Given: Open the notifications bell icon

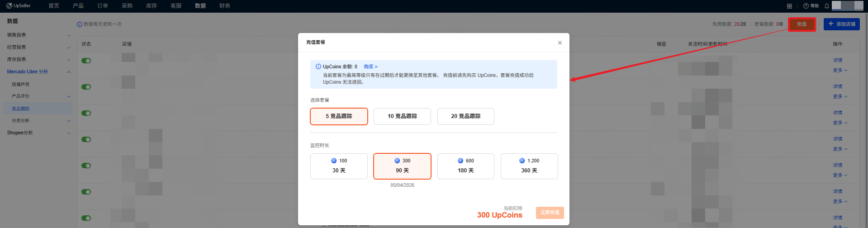Looking at the screenshot, I should tap(827, 6).
